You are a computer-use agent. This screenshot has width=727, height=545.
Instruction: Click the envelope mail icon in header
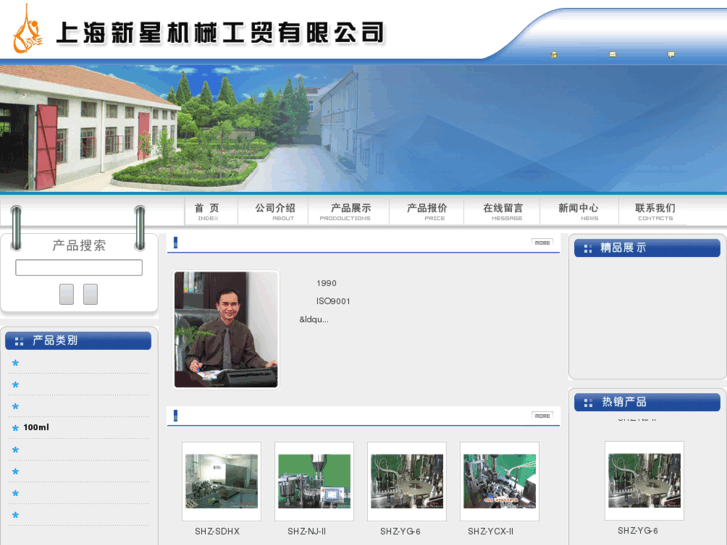tap(612, 54)
